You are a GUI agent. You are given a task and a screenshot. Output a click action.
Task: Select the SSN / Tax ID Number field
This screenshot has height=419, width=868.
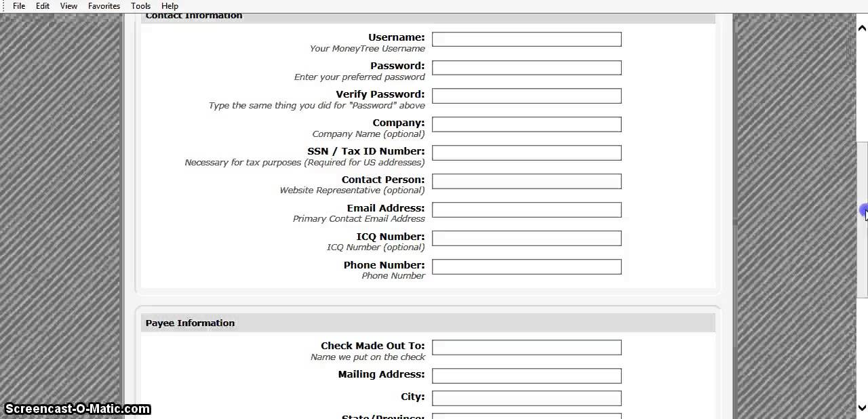[x=527, y=153]
